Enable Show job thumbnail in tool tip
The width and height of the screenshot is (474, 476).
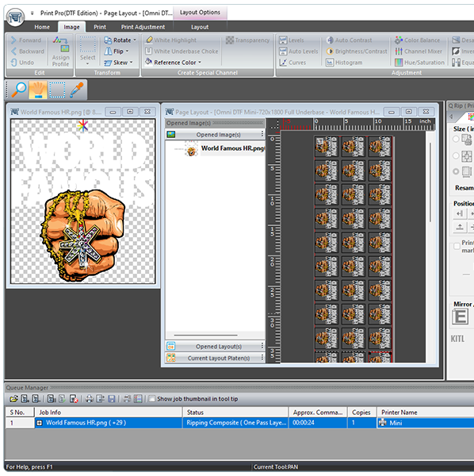point(152,398)
